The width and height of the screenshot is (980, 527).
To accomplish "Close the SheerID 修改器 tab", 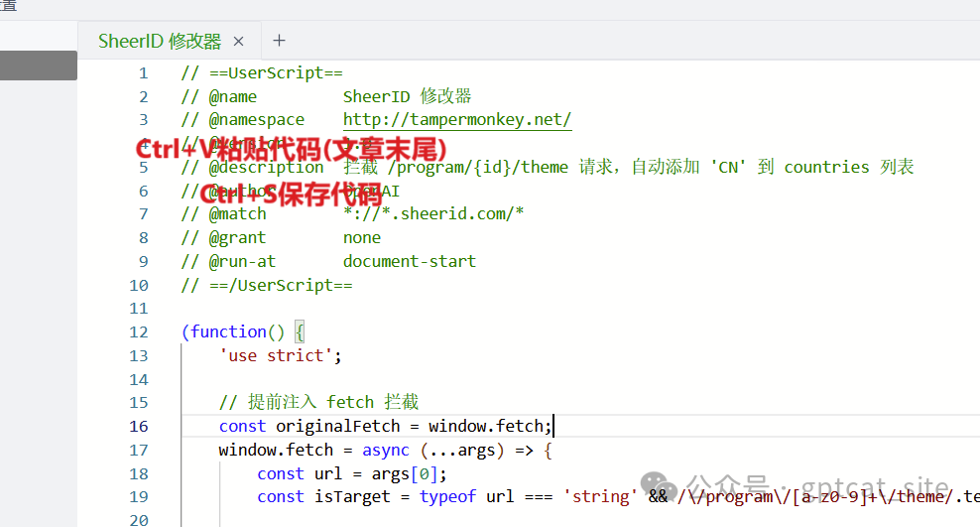I will point(238,42).
